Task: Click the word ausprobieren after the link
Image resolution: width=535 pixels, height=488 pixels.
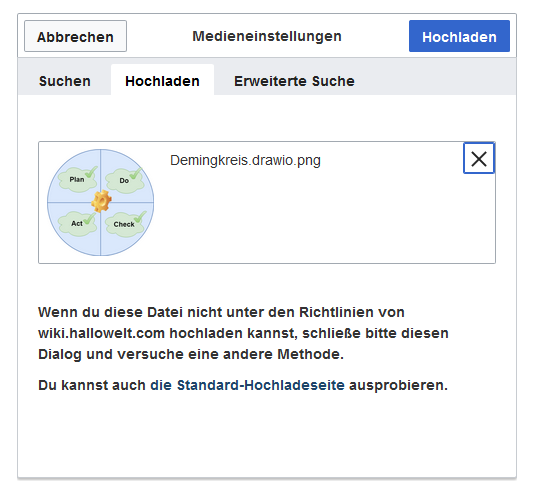Action: pos(398,386)
